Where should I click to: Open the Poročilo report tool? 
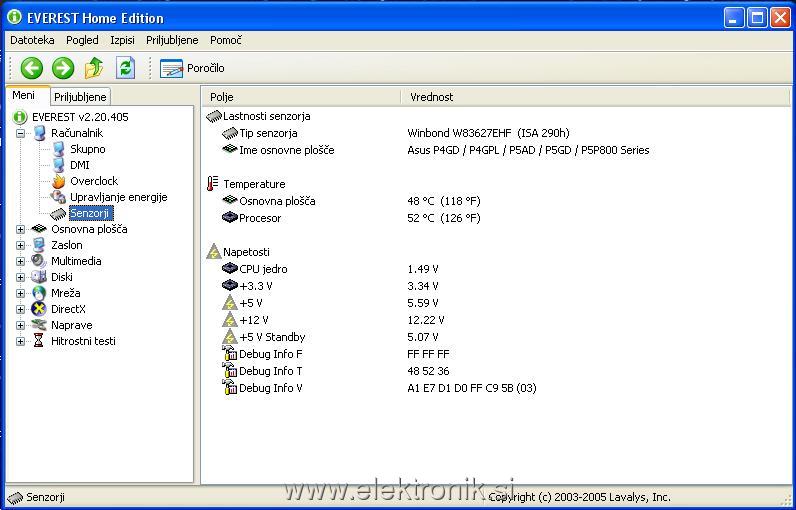click(x=192, y=68)
